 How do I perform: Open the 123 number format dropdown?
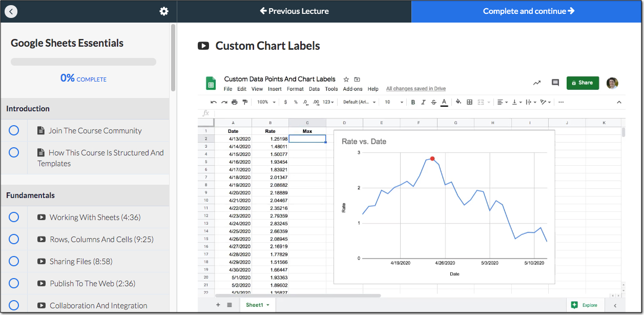pos(328,102)
